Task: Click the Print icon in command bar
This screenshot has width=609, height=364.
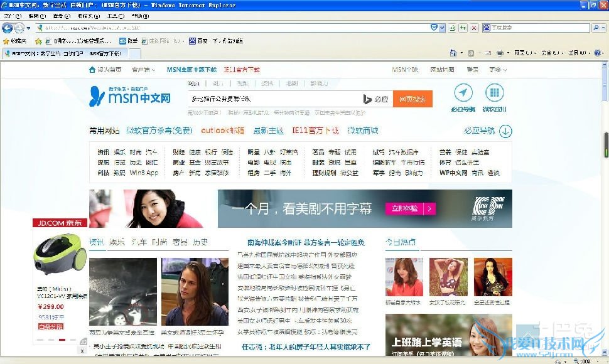Action: tap(500, 53)
